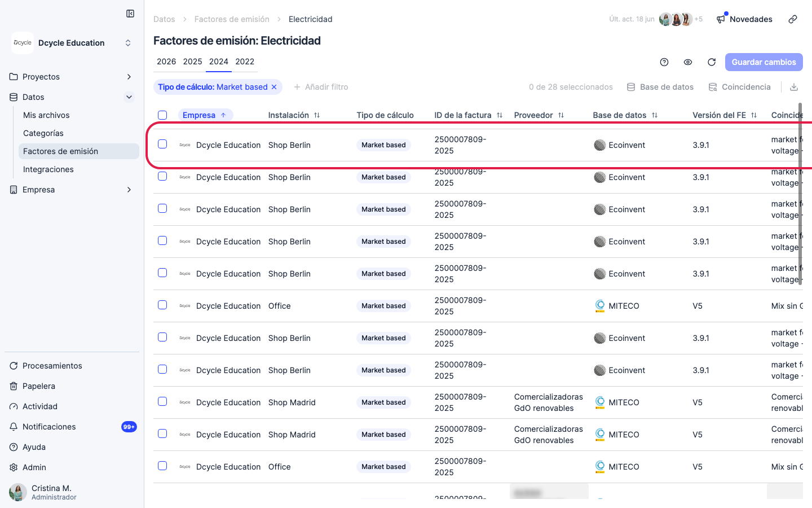View Actividad log
812x508 pixels.
tap(40, 406)
